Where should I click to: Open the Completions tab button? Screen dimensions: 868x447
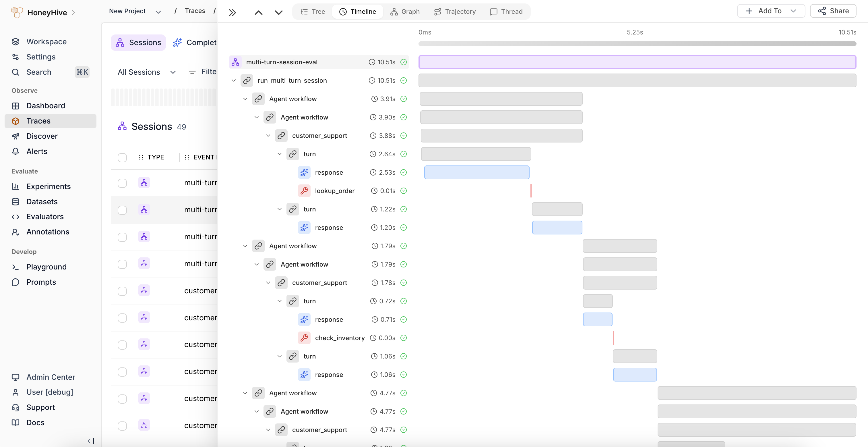[195, 43]
